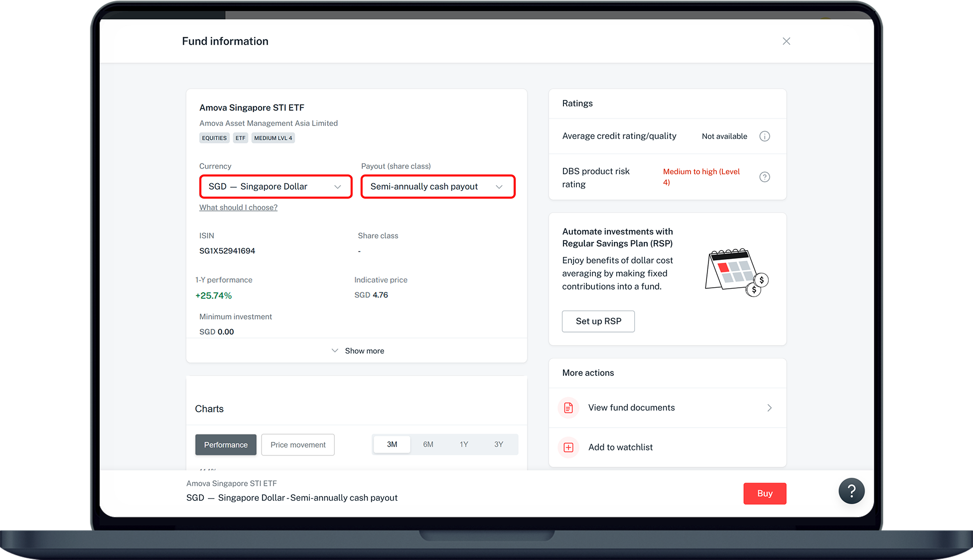Open the Currency SGD dropdown
The height and width of the screenshot is (560, 973).
(276, 187)
